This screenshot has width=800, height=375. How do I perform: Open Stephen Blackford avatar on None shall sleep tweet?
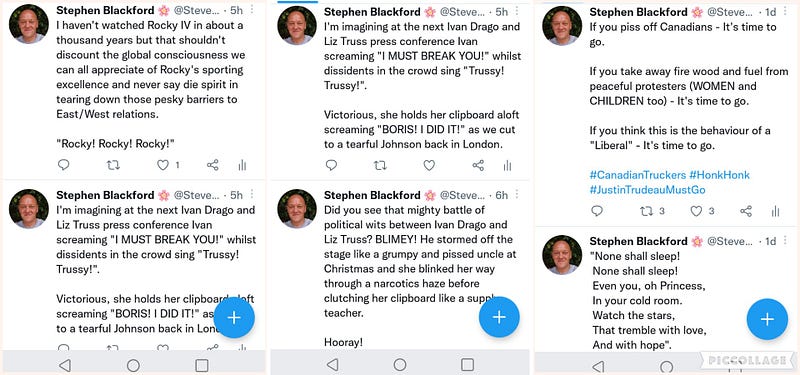(562, 255)
